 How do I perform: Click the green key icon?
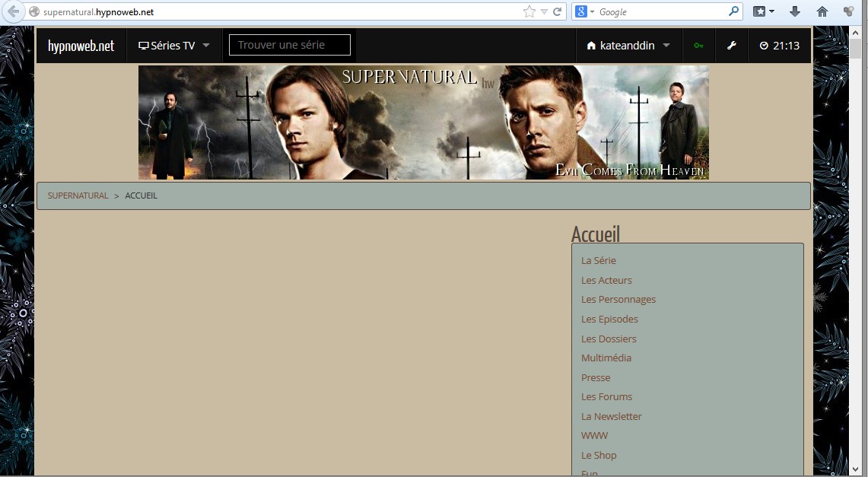point(698,46)
